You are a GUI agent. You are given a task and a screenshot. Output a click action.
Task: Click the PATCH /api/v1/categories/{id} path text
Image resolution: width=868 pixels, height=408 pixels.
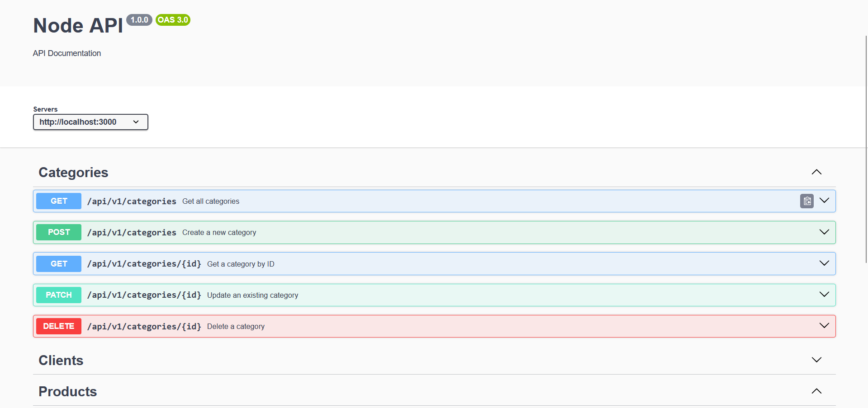pyautogui.click(x=144, y=295)
